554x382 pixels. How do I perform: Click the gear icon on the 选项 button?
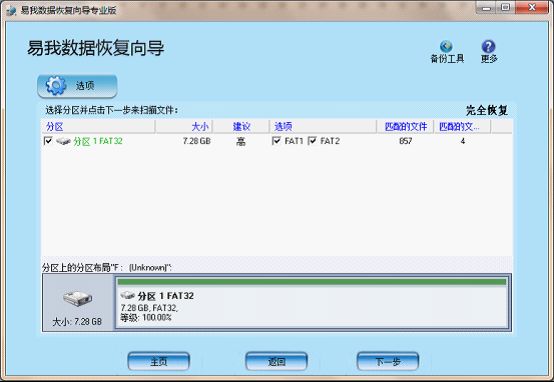(56, 85)
